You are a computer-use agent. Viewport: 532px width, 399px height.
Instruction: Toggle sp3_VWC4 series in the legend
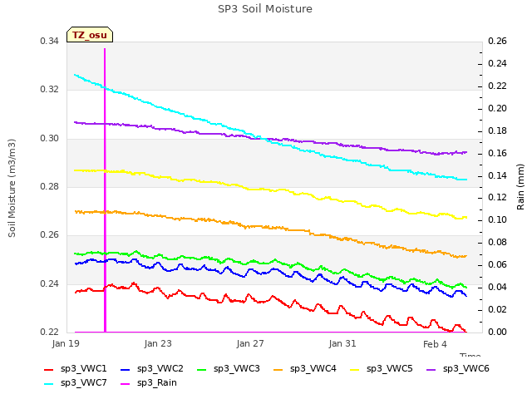click(305, 369)
